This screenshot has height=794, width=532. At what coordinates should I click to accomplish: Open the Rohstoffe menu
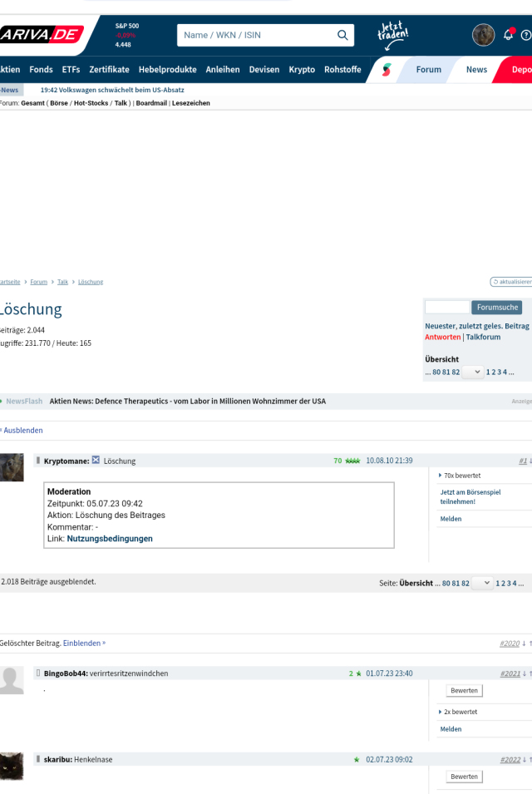click(342, 69)
